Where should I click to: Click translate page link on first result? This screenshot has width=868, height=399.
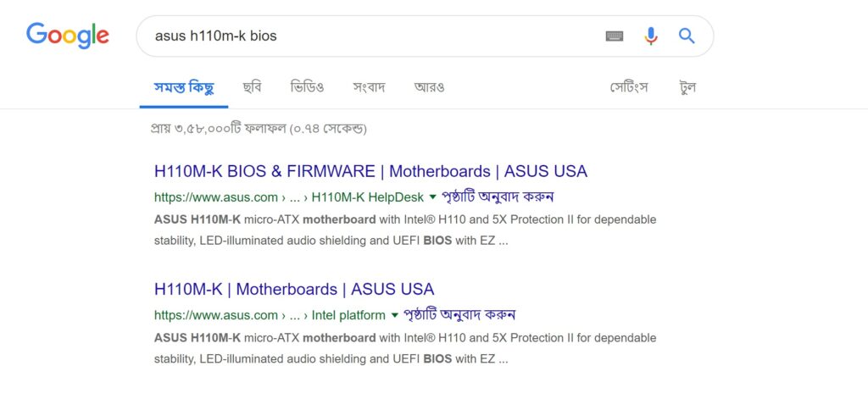498,197
